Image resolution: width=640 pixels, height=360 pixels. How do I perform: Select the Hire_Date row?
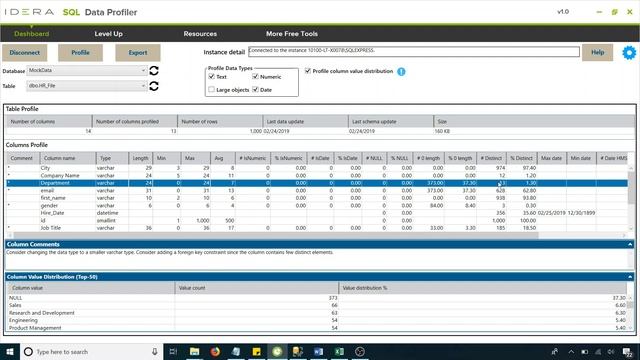click(317, 213)
